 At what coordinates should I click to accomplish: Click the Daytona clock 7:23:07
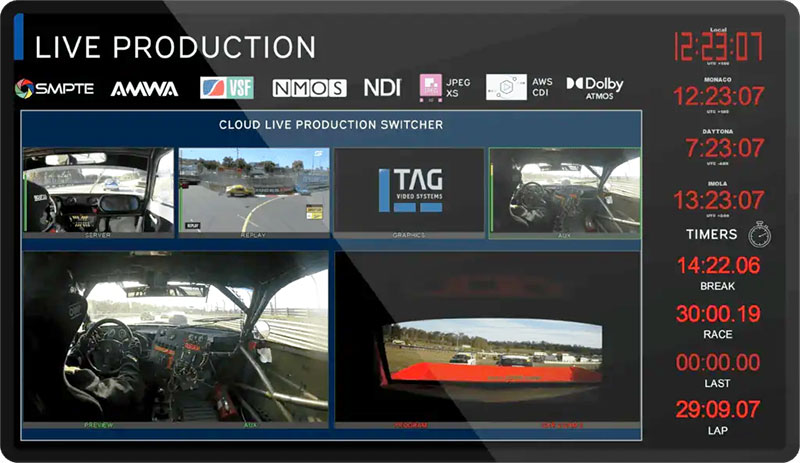click(724, 148)
